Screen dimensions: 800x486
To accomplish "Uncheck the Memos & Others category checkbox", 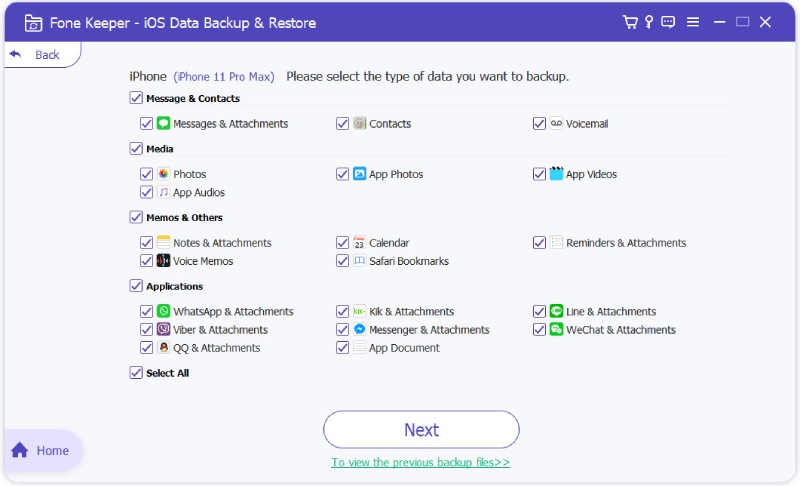I will click(x=136, y=217).
